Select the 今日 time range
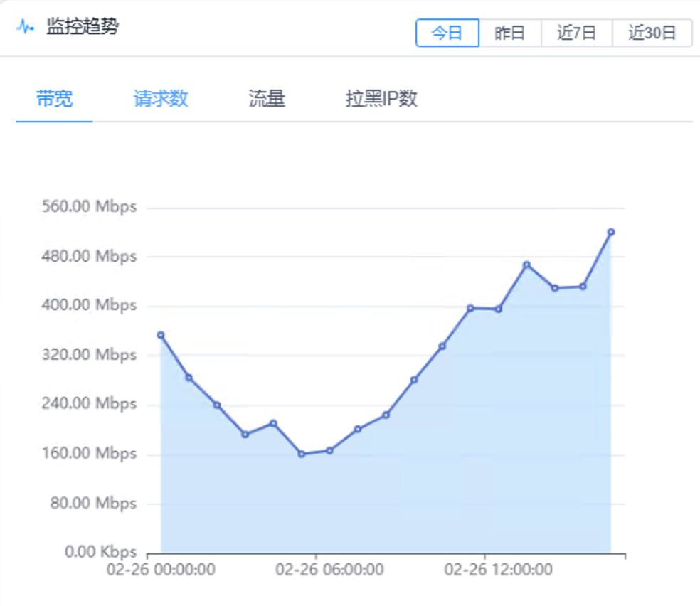Screen dimensions: 700x606 point(447,33)
